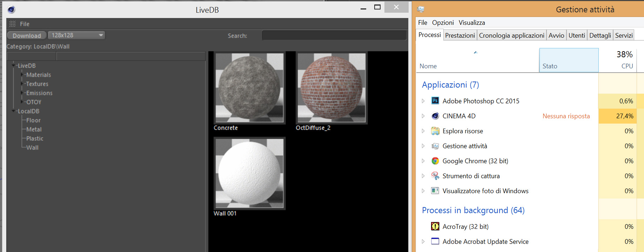Click the Google Chrome icon in process list
The height and width of the screenshot is (252, 644).
[435, 161]
